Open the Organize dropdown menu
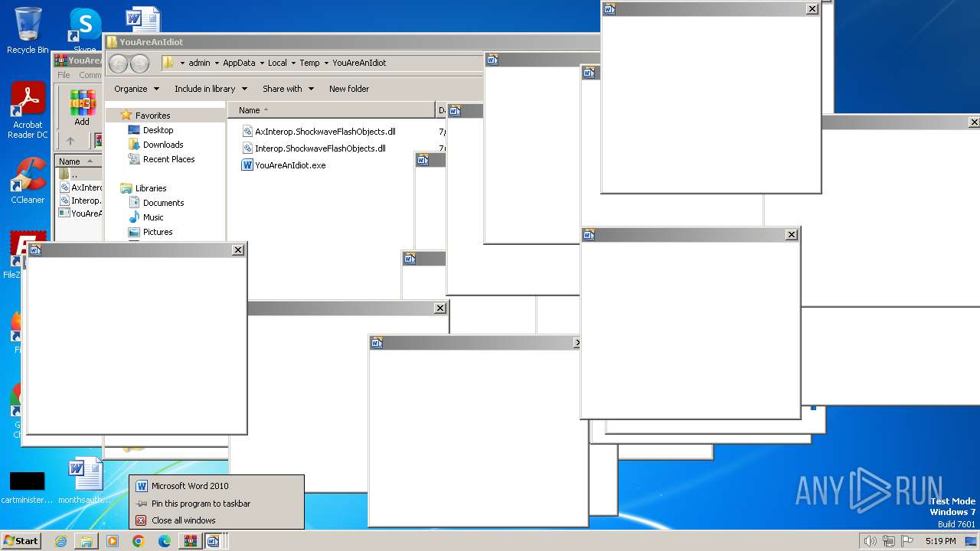This screenshot has width=980, height=551. 136,89
